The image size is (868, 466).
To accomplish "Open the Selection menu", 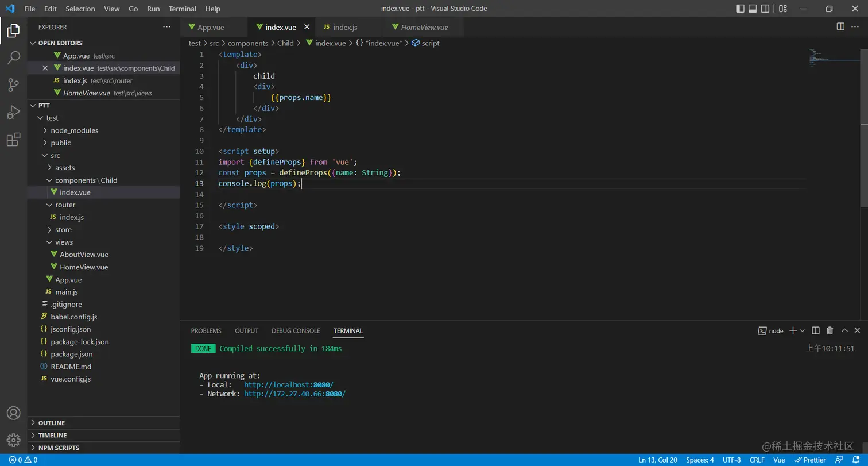I will 80,9.
